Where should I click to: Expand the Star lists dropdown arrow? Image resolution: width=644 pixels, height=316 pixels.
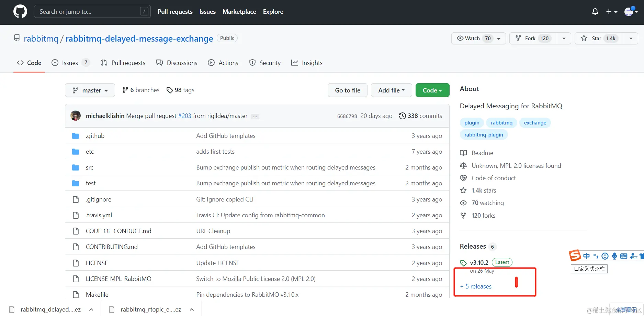pyautogui.click(x=631, y=39)
